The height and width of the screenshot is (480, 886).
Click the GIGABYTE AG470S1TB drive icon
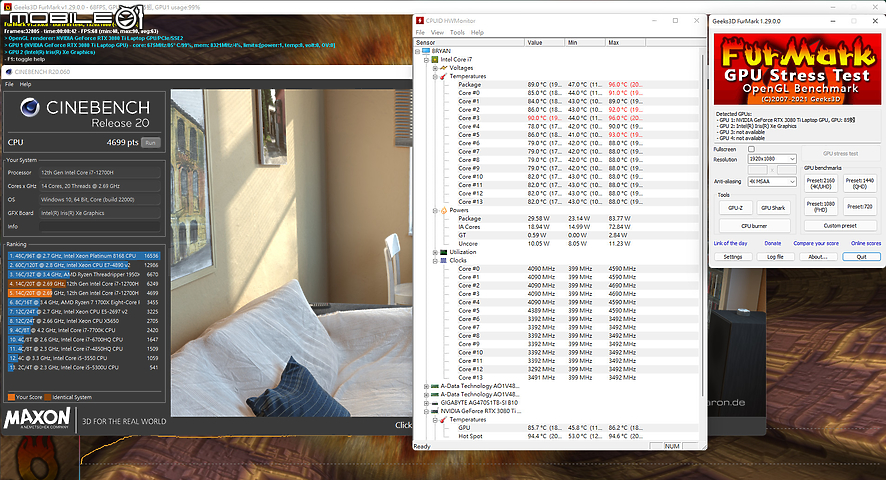click(435, 403)
